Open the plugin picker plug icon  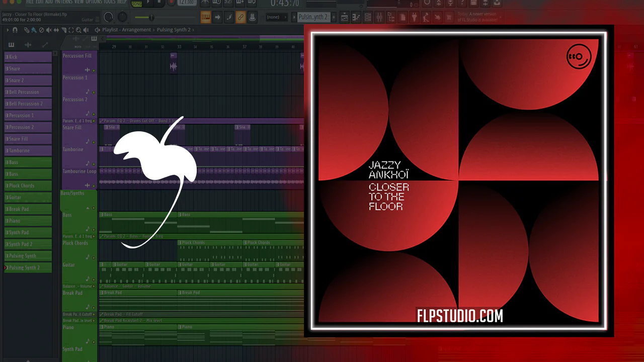[414, 17]
